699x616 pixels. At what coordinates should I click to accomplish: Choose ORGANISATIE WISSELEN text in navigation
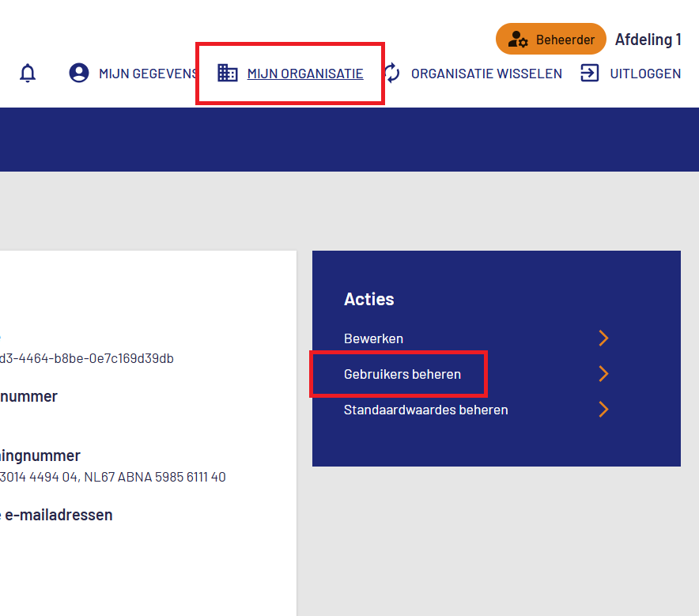[486, 74]
